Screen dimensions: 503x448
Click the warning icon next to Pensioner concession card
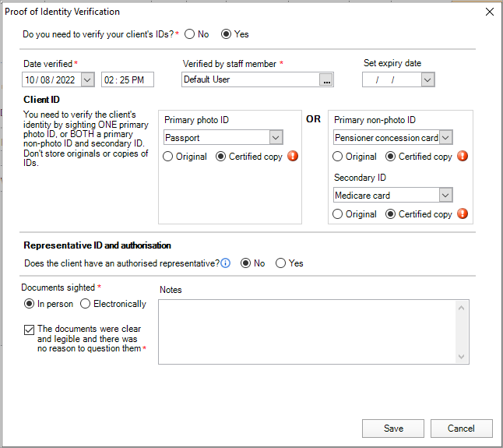click(463, 156)
